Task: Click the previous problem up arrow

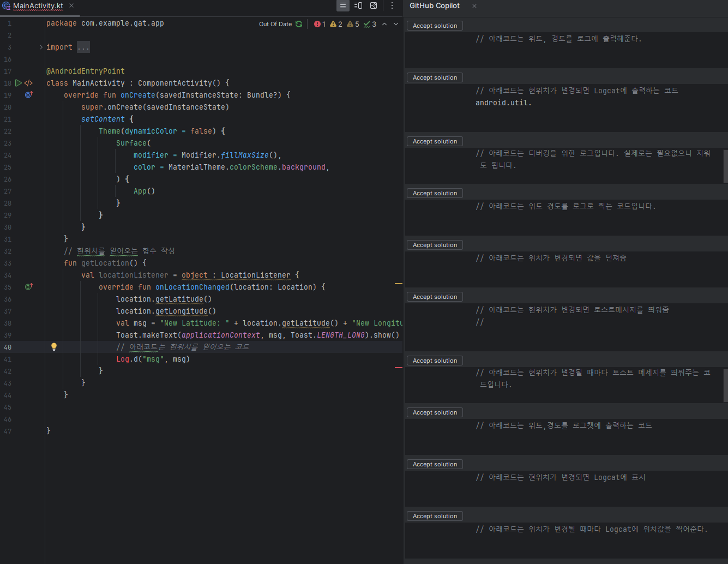Action: pyautogui.click(x=384, y=24)
